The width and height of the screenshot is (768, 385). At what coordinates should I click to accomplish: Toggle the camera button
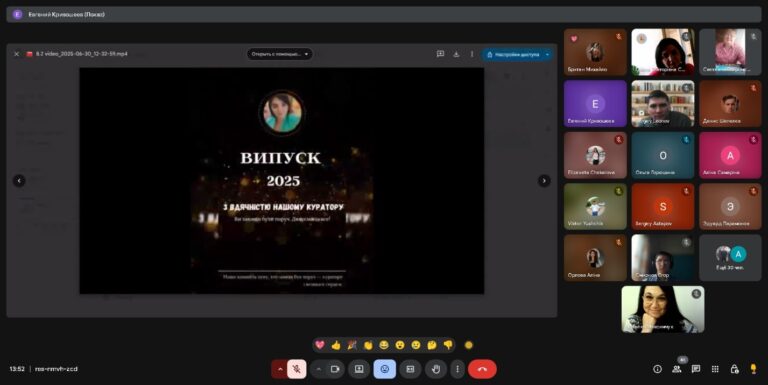(336, 369)
